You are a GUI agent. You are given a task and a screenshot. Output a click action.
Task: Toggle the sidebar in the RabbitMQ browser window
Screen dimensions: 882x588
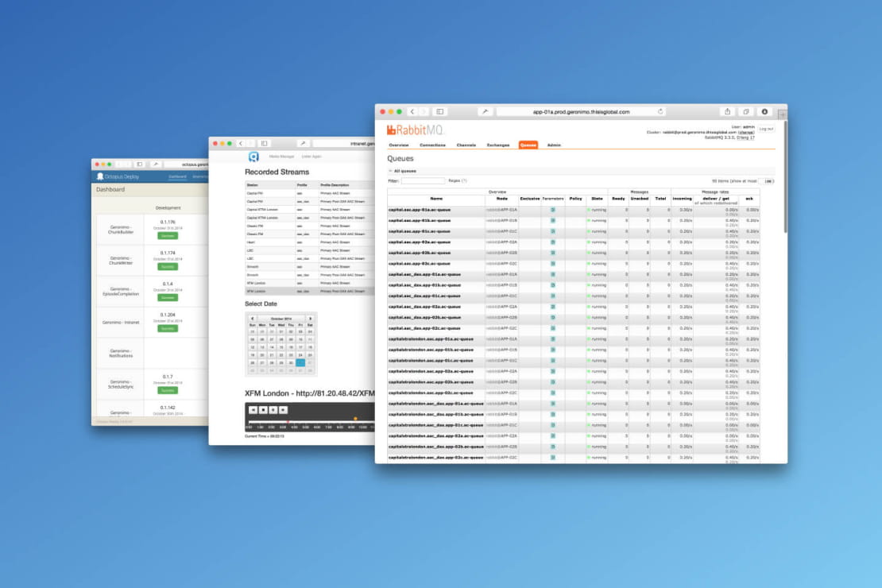(440, 112)
